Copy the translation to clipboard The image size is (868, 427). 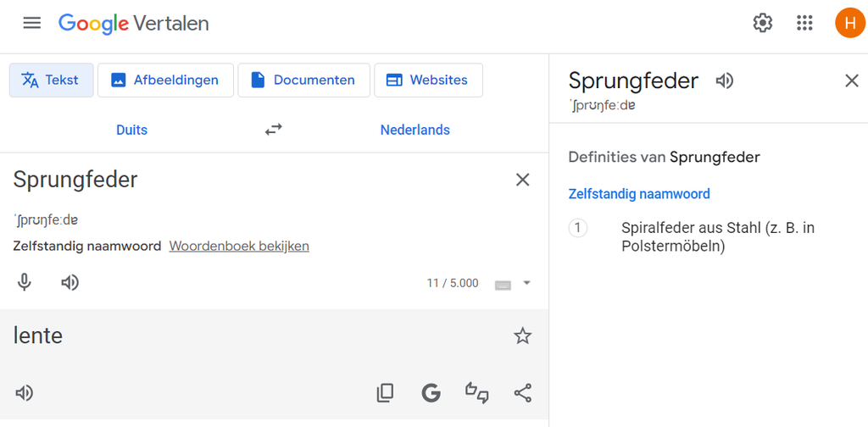click(x=385, y=392)
